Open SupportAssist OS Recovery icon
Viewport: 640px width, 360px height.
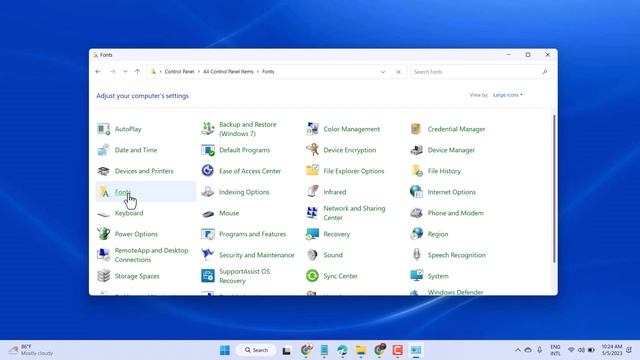pyautogui.click(x=208, y=276)
